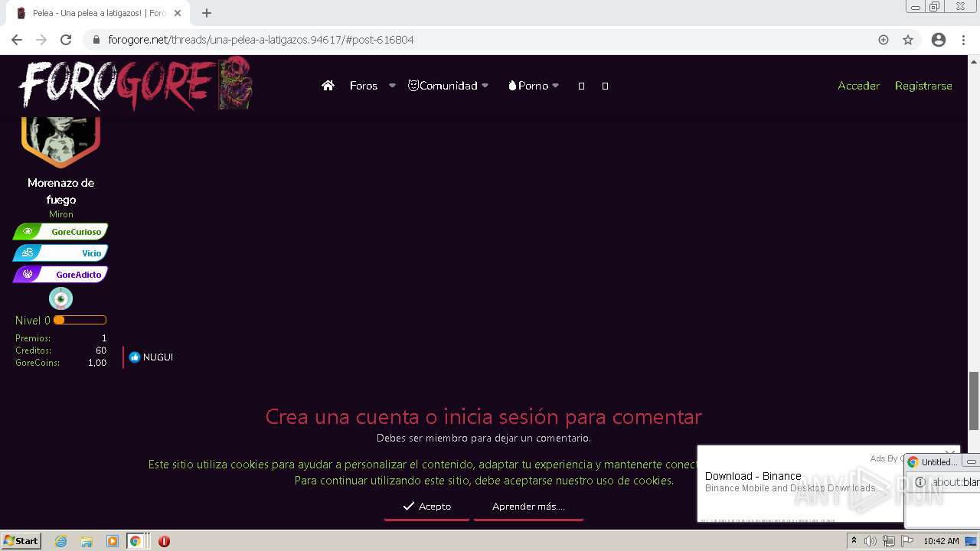Image resolution: width=980 pixels, height=551 pixels.
Task: Click 'Crea una cuenta o inicia sesión' heading
Action: tap(483, 416)
